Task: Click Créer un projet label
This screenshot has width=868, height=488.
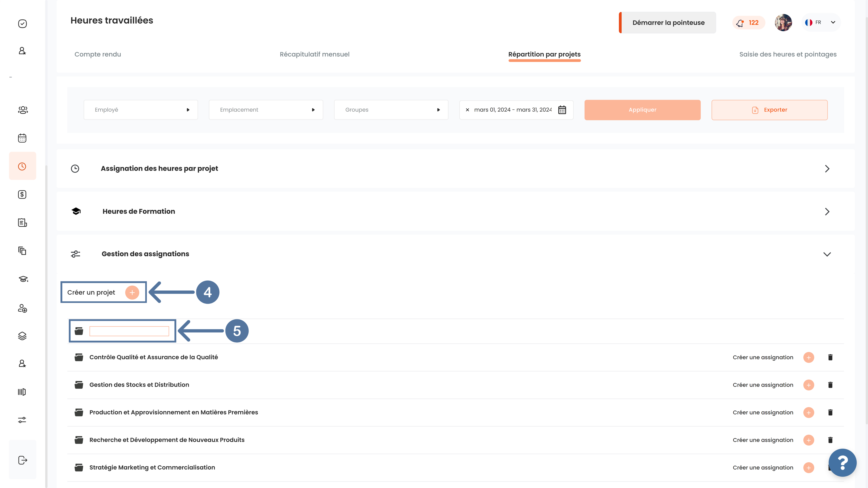Action: tap(91, 292)
